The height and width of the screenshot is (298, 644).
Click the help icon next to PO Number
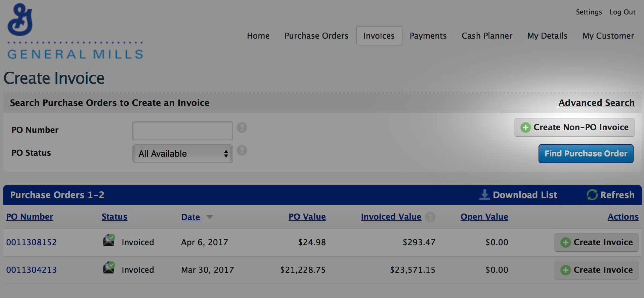242,128
